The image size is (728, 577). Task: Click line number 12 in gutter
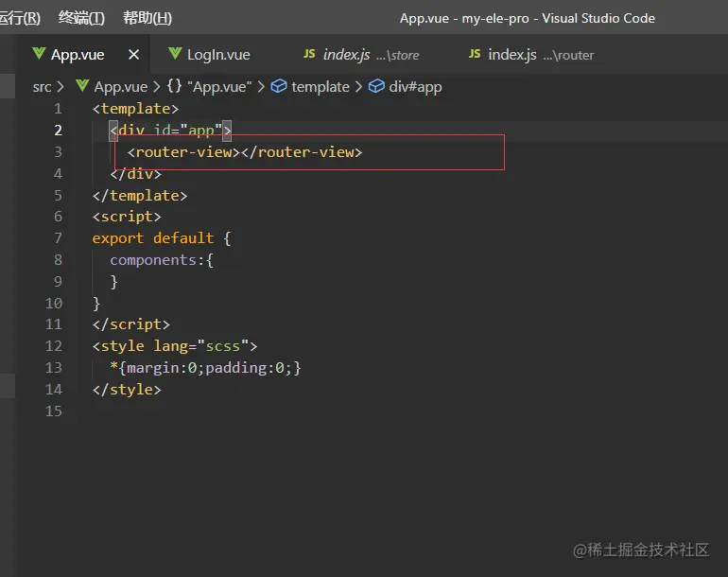54,346
